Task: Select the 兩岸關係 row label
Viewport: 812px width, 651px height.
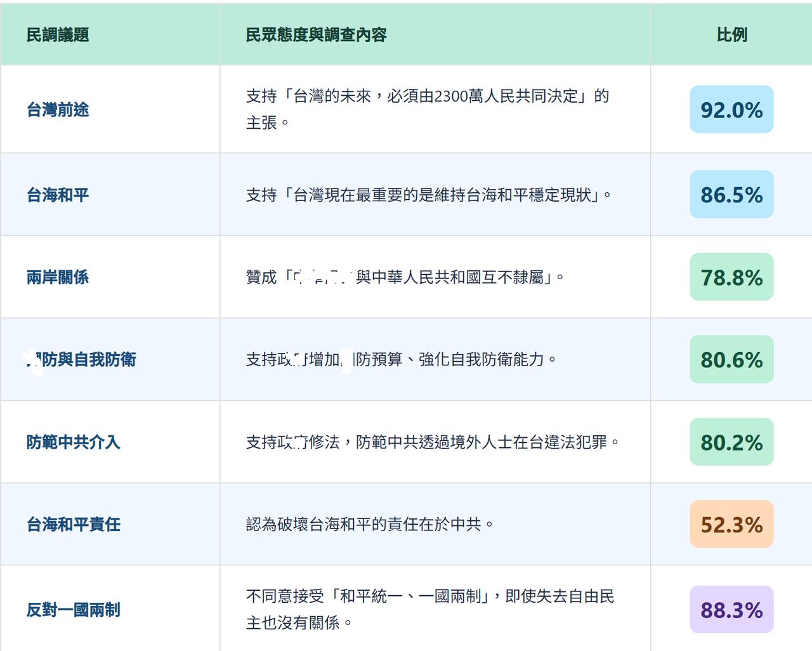Action: coord(58,277)
